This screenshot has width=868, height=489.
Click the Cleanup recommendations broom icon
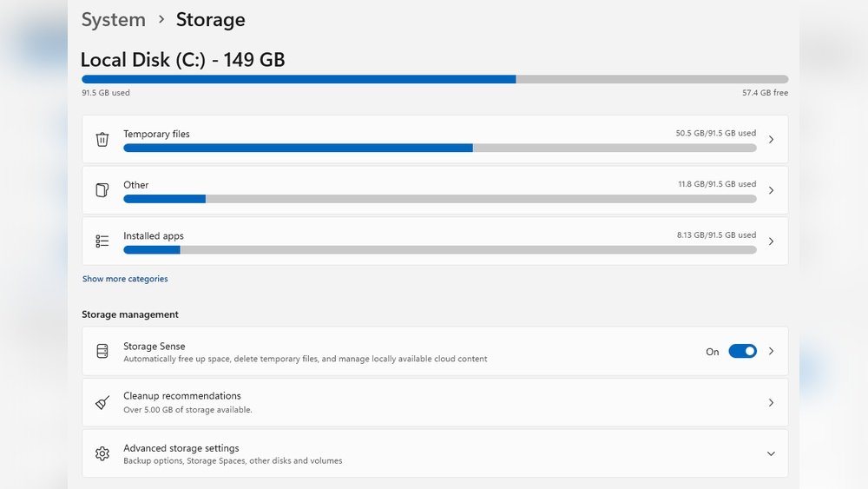102,402
